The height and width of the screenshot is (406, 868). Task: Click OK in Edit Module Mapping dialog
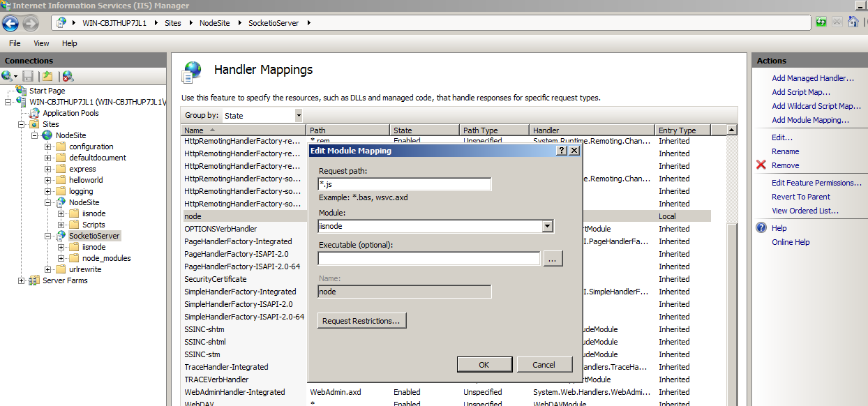pos(484,364)
